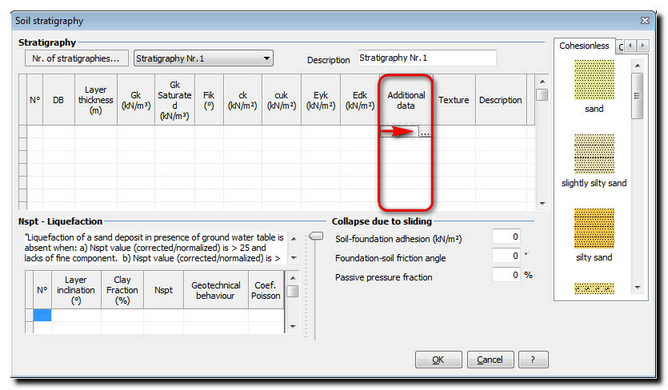Click the Nspt column header
This screenshot has width=668, height=390.
click(x=164, y=290)
